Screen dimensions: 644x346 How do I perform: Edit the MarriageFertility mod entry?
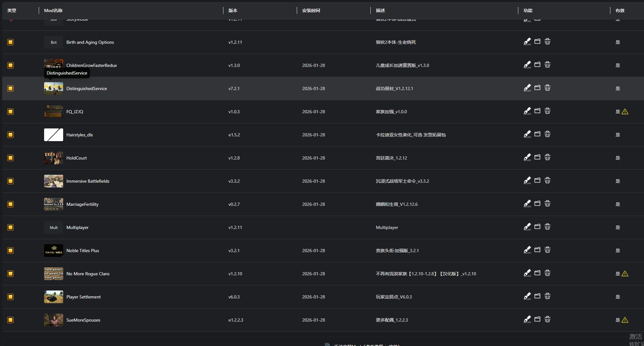(527, 204)
